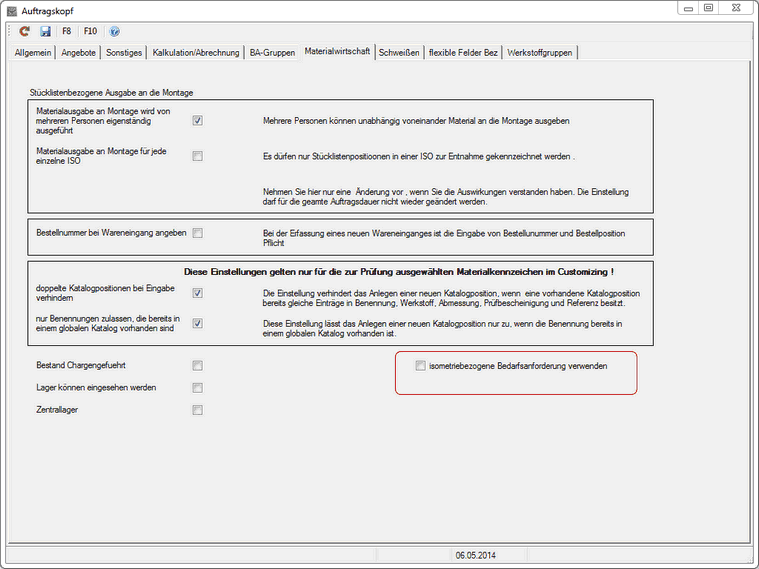Screen dimensions: 759x569
Task: Open the Werkstoffgruppen tab
Action: click(x=540, y=52)
